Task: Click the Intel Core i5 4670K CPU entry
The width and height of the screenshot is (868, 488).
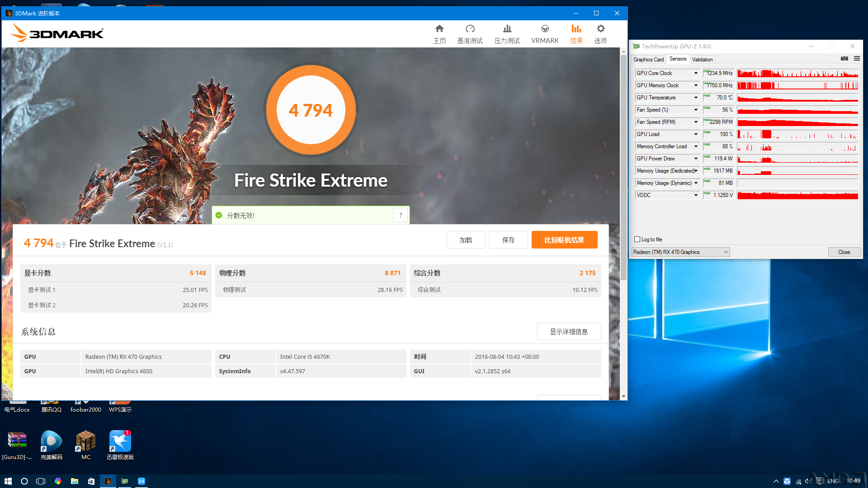Action: (x=341, y=357)
